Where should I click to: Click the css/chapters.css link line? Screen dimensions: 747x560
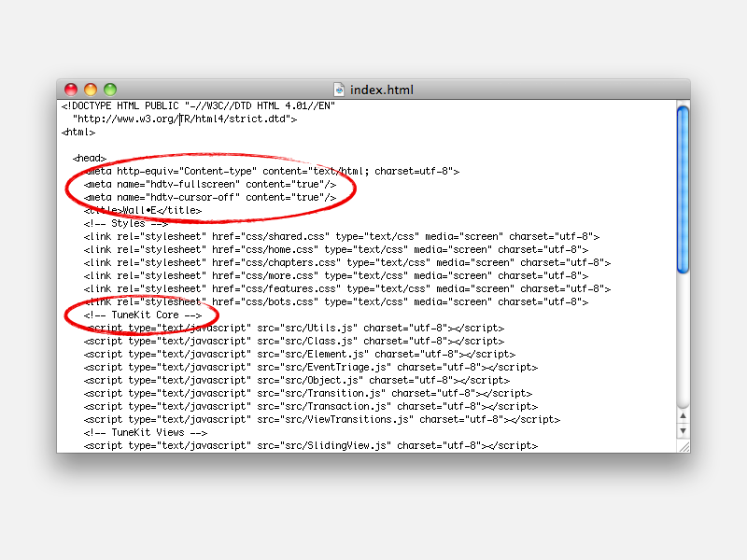click(x=347, y=263)
